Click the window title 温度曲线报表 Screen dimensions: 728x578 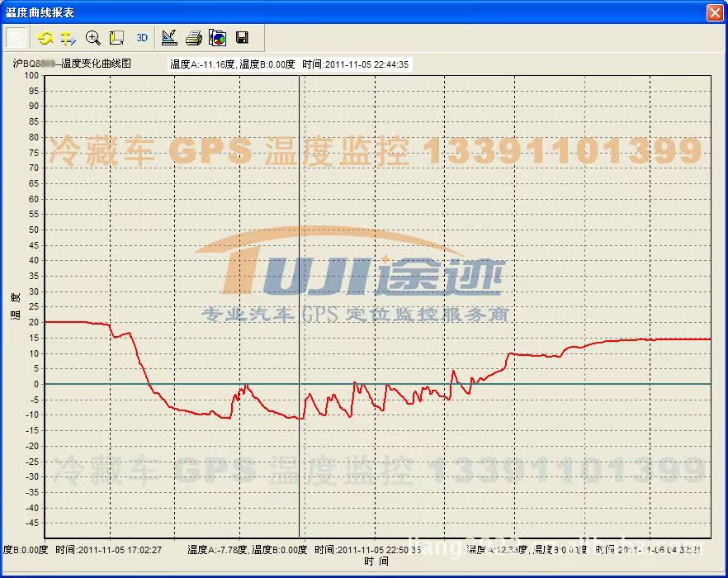(40, 12)
